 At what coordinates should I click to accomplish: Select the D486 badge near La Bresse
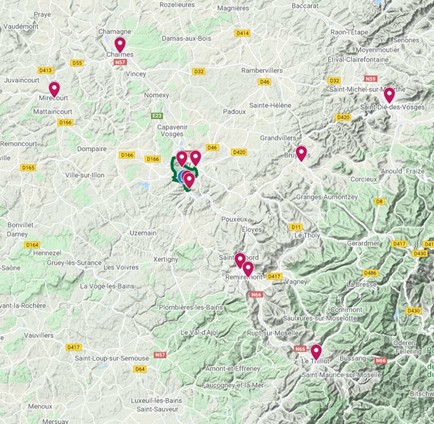pyautogui.click(x=370, y=273)
